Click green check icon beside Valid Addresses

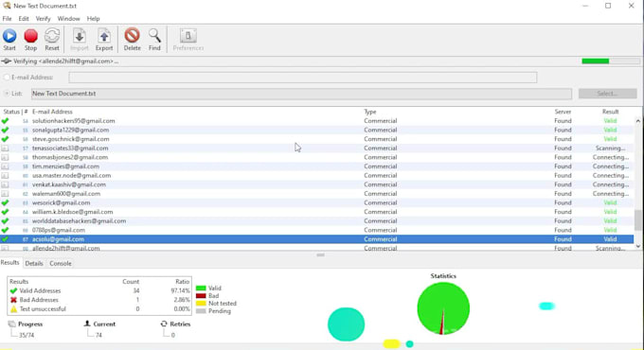coord(13,290)
